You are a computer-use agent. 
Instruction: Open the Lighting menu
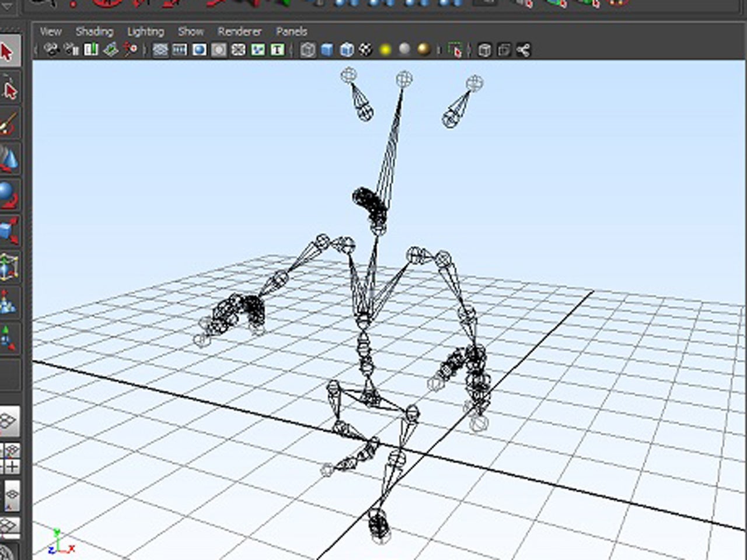tap(146, 32)
